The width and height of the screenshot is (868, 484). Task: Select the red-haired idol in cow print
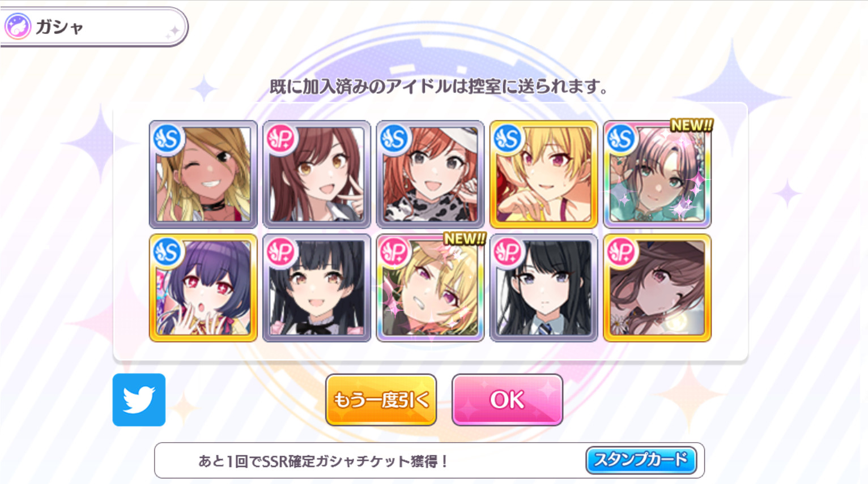pos(430,174)
